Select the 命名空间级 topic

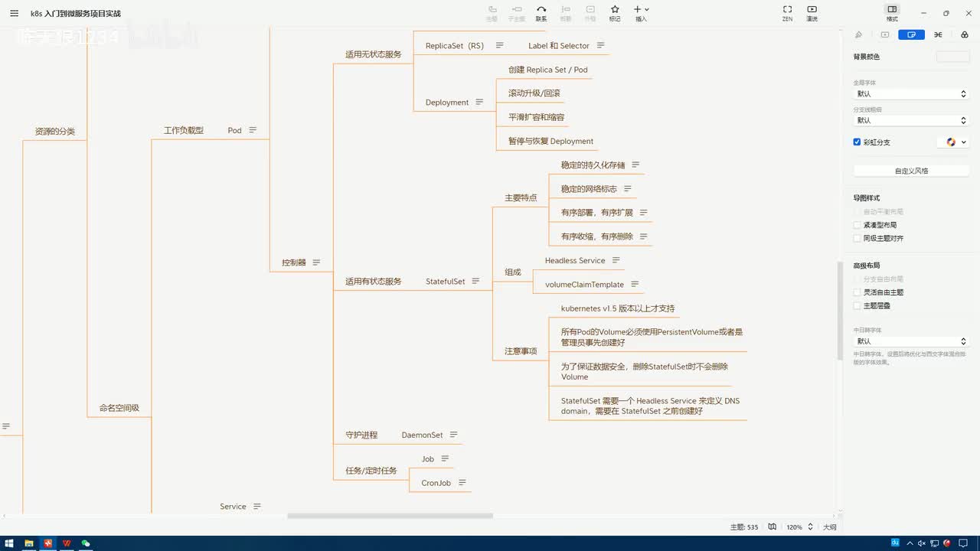(119, 409)
